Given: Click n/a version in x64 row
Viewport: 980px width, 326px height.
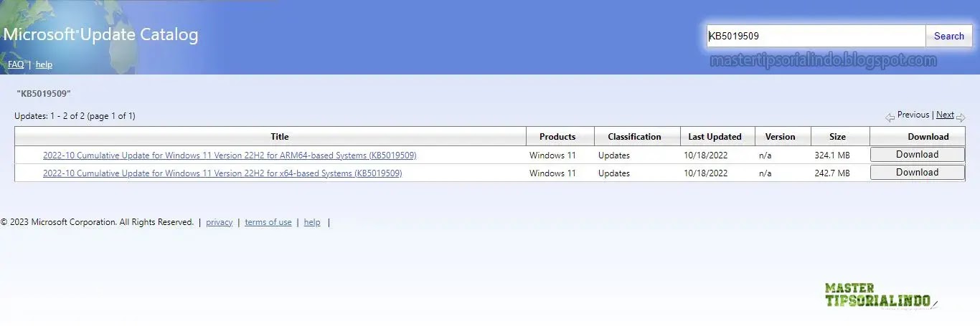Looking at the screenshot, I should 765,173.
